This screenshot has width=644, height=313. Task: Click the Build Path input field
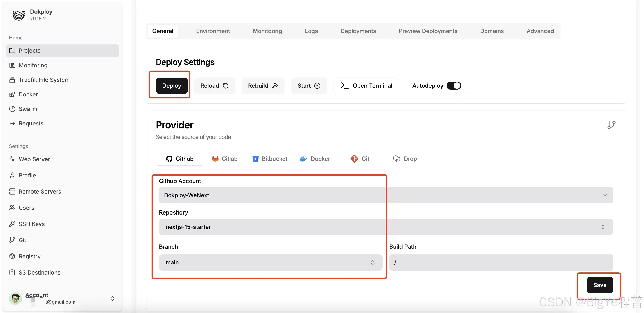pyautogui.click(x=501, y=262)
